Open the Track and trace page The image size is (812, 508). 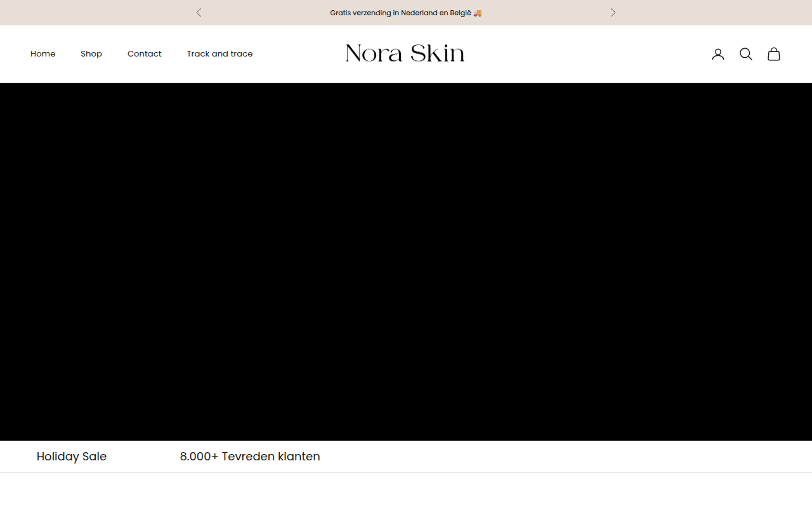click(219, 54)
